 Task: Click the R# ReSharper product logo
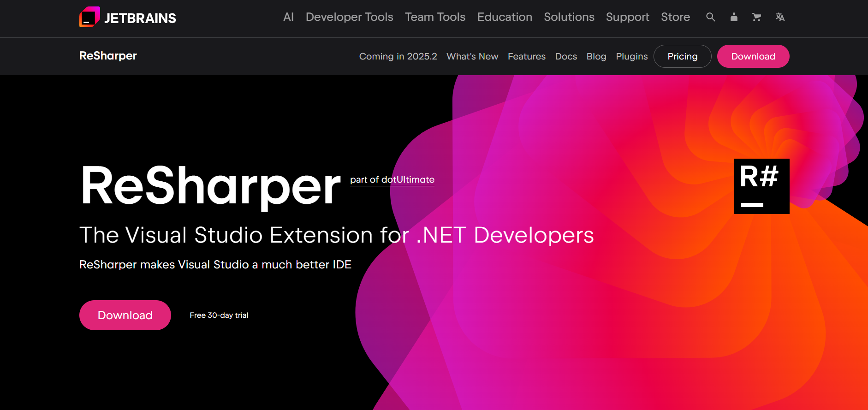click(x=762, y=186)
